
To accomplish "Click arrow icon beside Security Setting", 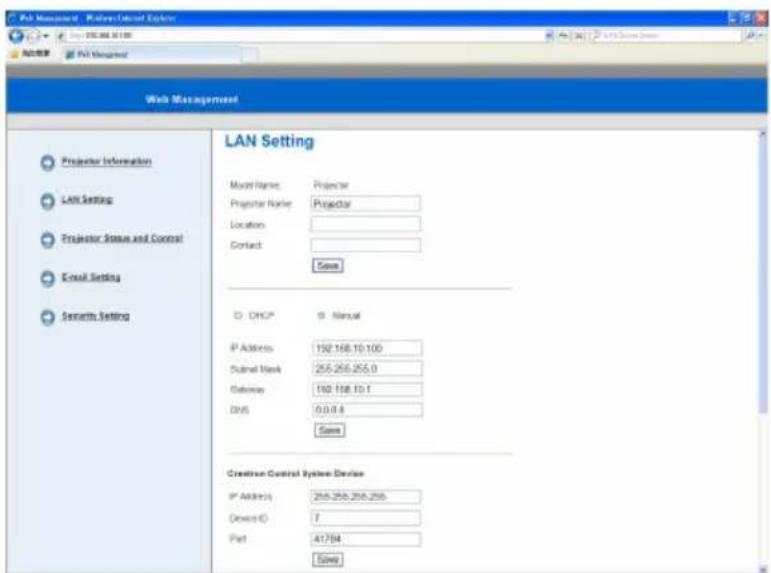I will [47, 317].
